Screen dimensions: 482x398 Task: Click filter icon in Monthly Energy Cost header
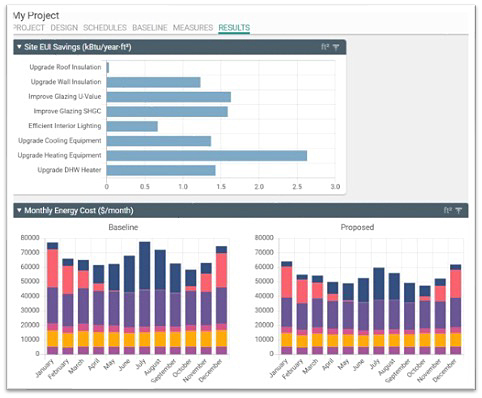(x=459, y=211)
